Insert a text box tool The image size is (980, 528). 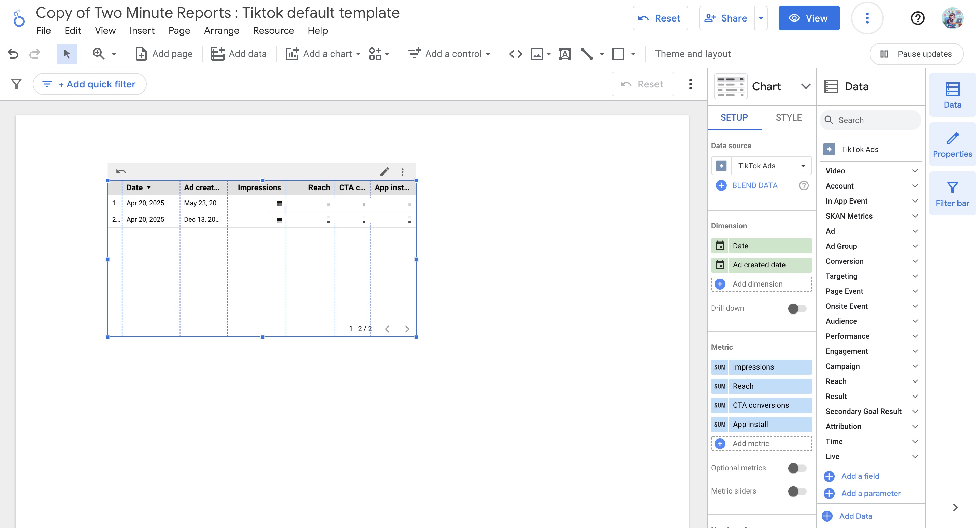(x=565, y=54)
